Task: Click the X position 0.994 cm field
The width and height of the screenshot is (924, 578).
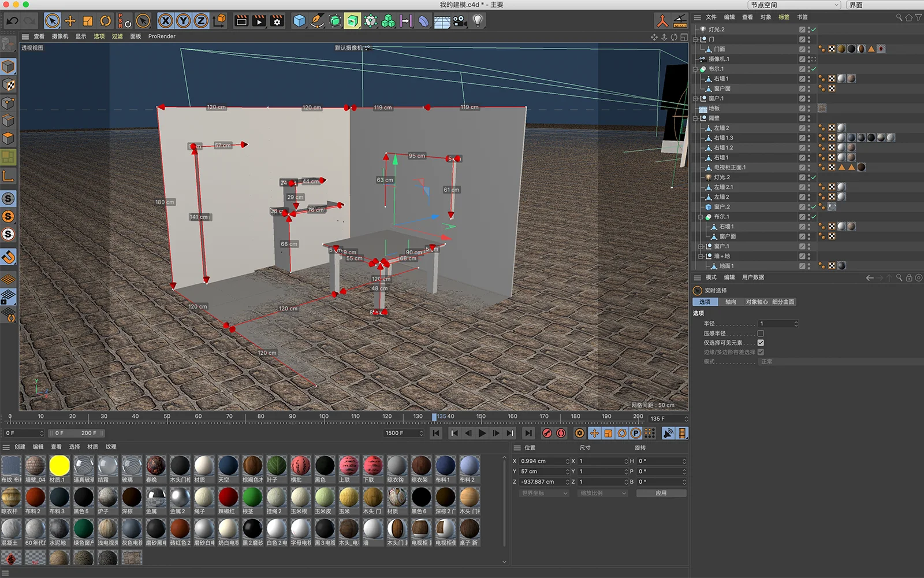Action: click(x=542, y=461)
